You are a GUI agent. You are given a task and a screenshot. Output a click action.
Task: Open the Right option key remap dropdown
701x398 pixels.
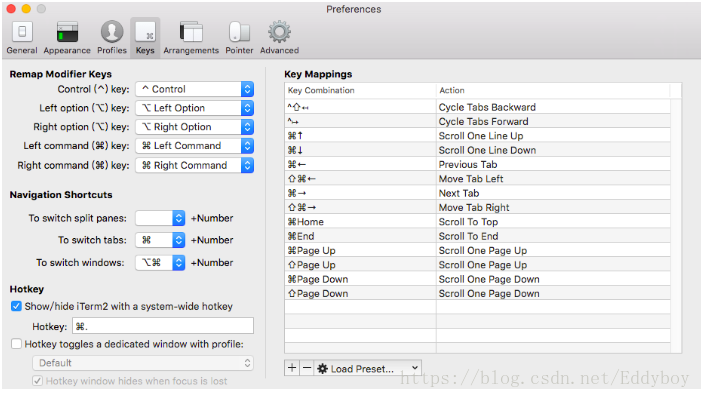tap(195, 127)
